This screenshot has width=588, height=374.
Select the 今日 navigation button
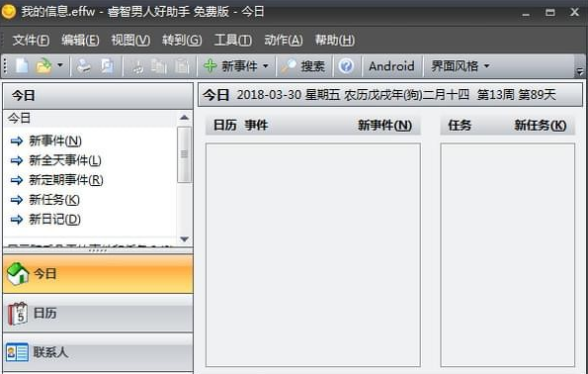tap(98, 274)
